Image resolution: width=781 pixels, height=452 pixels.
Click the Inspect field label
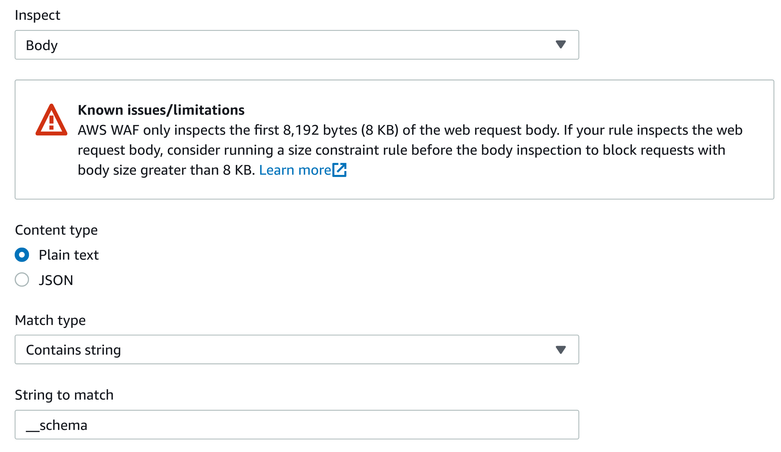click(x=37, y=15)
